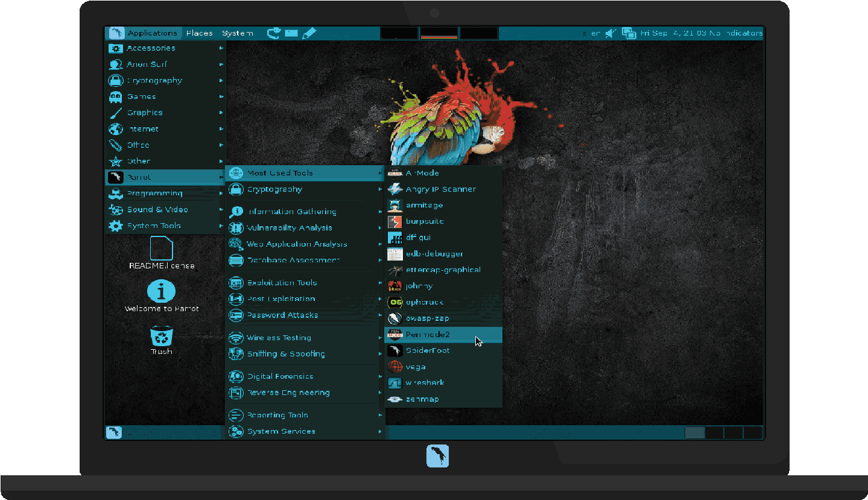Viewport: 868px width, 500px height.
Task: Click the burpsuite app icon
Action: 394,221
